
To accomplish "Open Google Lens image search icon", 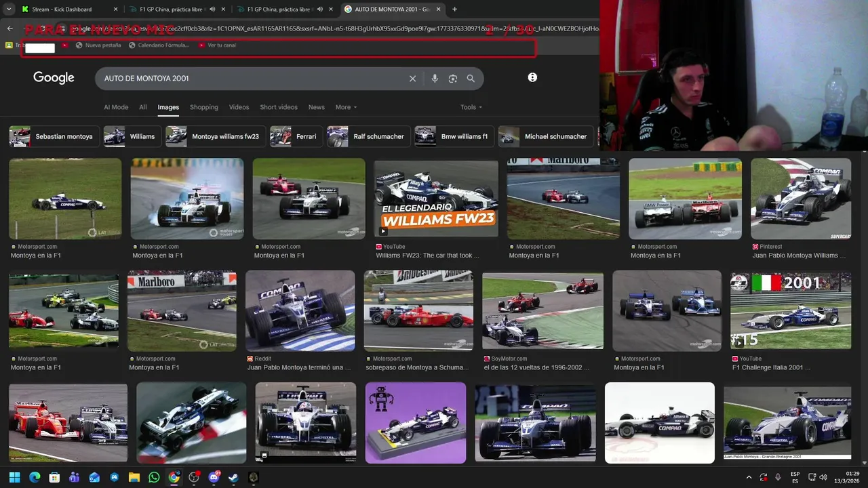I will tap(453, 79).
